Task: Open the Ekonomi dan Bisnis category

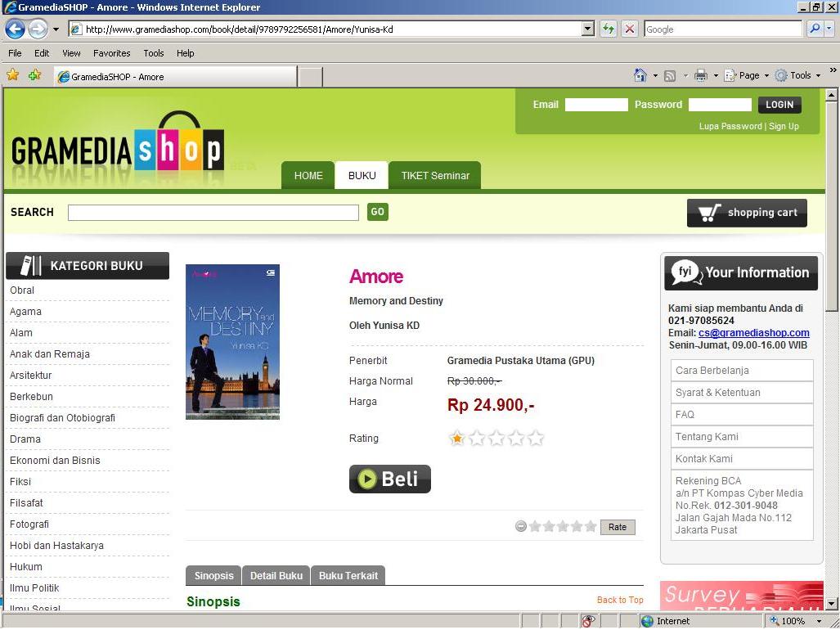Action: pos(55,460)
